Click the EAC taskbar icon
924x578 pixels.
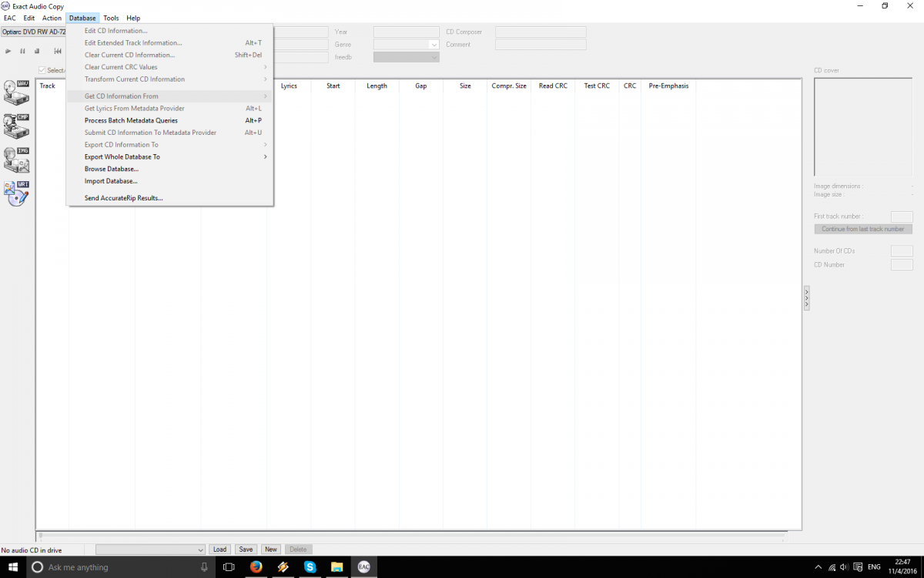pos(363,566)
